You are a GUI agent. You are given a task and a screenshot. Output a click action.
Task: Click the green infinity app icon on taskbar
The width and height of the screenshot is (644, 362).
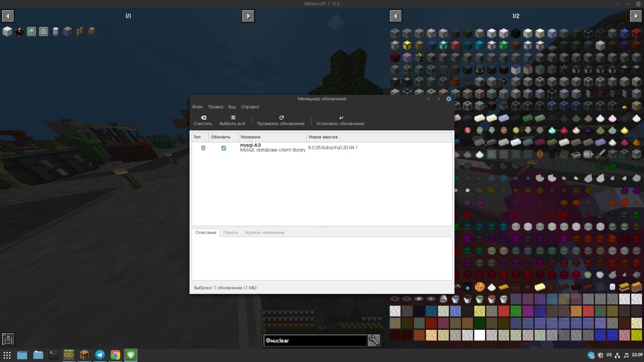pyautogui.click(x=69, y=355)
